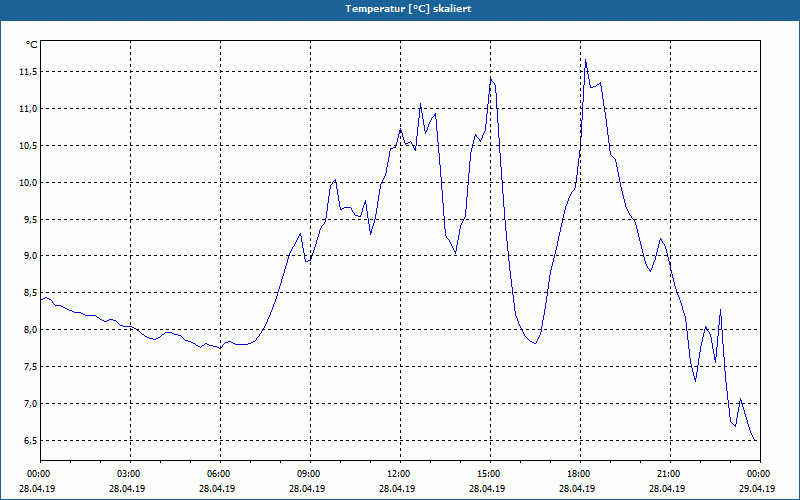This screenshot has width=800, height=500.
Task: Select the '11,0' y-axis label
Action: 28,109
